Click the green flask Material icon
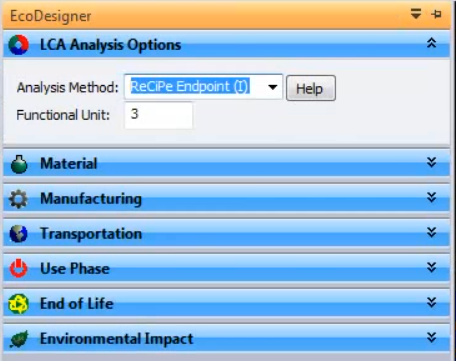Image resolution: width=456 pixels, height=364 pixels. pyautogui.click(x=19, y=164)
